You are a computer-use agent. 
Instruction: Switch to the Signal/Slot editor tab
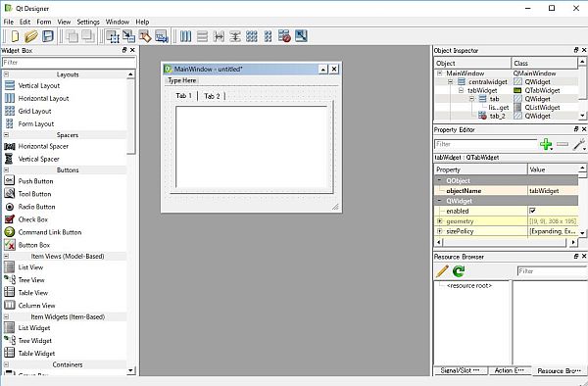461,370
